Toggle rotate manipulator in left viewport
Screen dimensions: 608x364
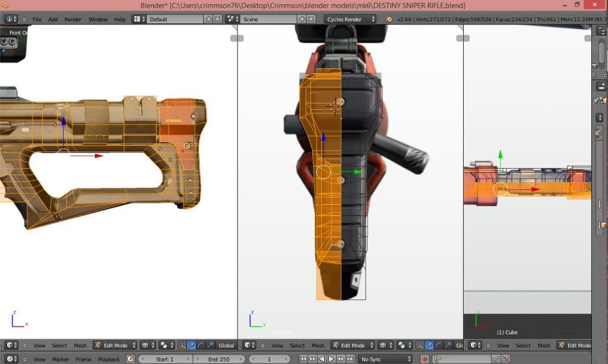point(201,345)
